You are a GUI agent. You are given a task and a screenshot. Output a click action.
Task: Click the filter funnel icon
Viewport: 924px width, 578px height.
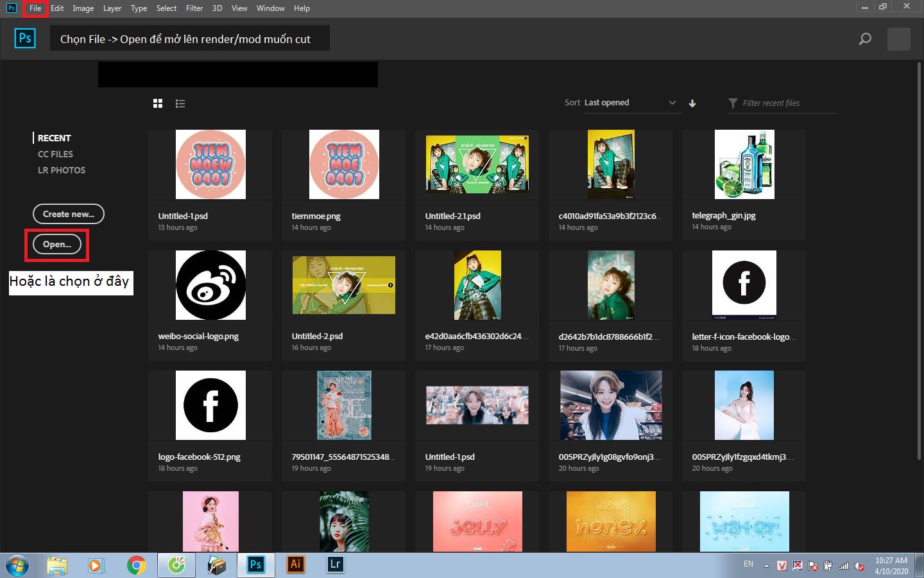[x=733, y=103]
